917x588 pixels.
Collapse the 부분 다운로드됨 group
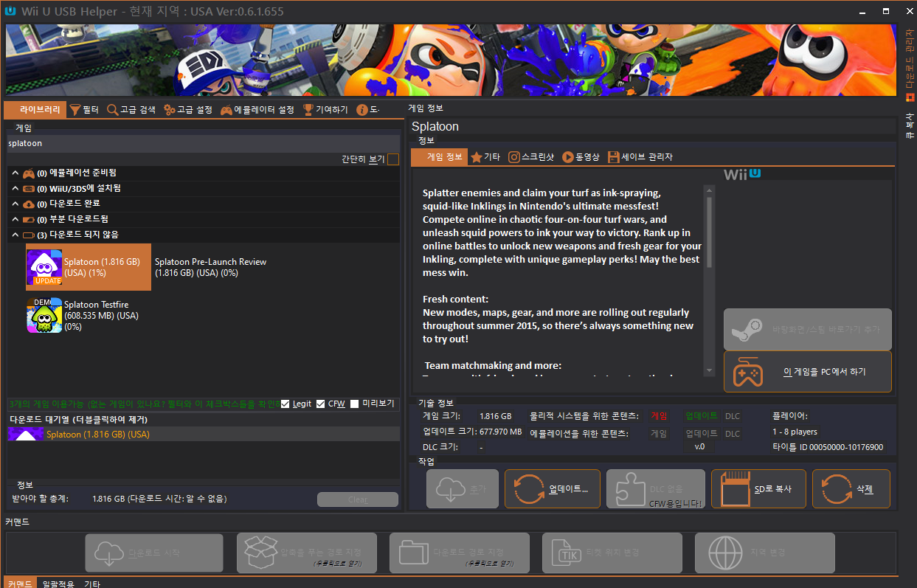(14, 219)
